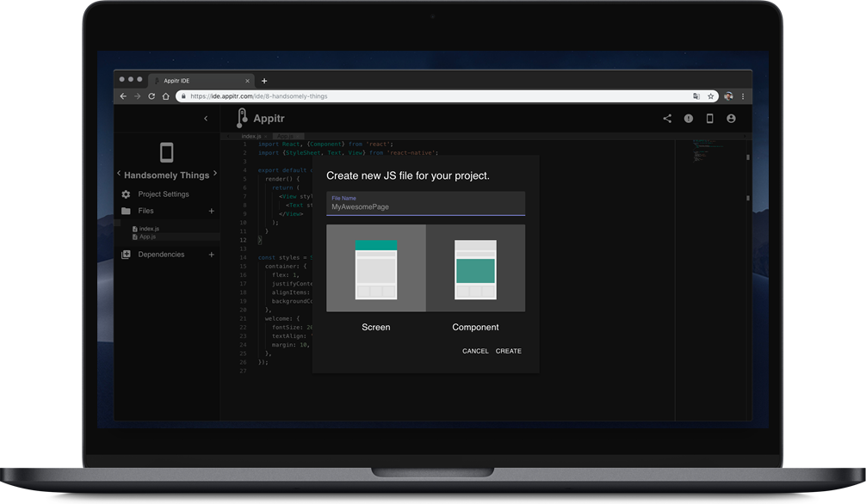Click the share icon in header
The image size is (866, 504).
(x=667, y=119)
